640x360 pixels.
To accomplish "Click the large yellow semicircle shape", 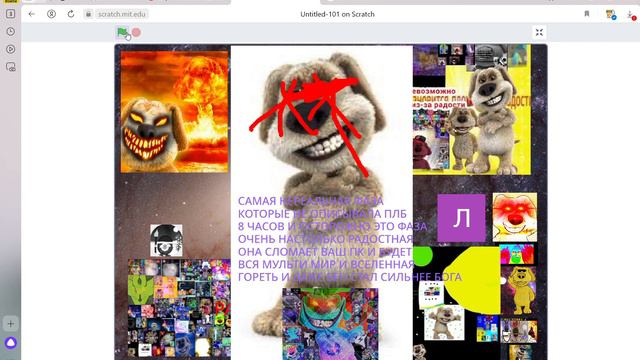I will [x=473, y=280].
